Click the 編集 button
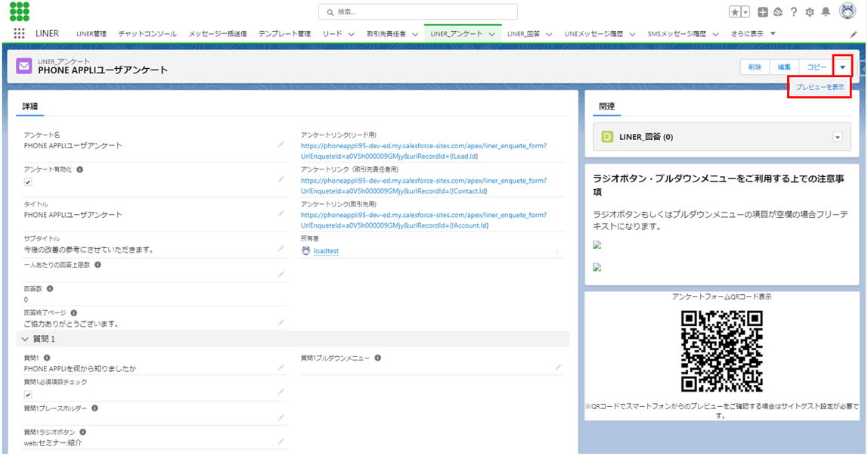This screenshot has width=868, height=456. click(784, 67)
